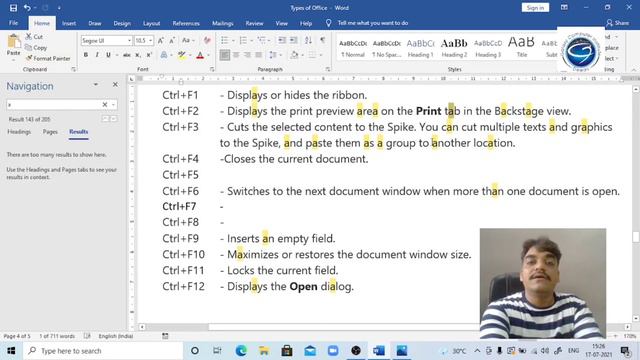
Task: Justify the paragraph text
Action: coord(259,55)
